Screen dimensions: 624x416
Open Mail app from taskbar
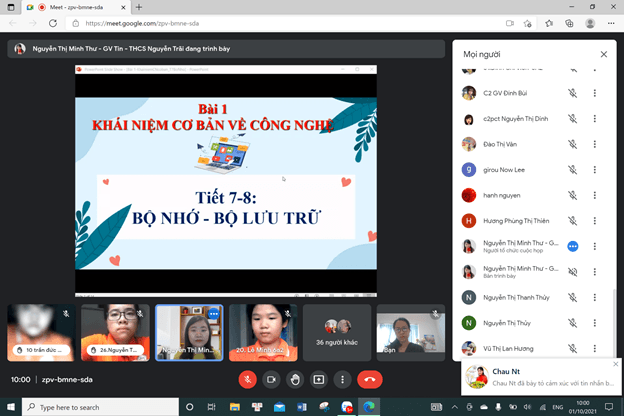(279, 407)
